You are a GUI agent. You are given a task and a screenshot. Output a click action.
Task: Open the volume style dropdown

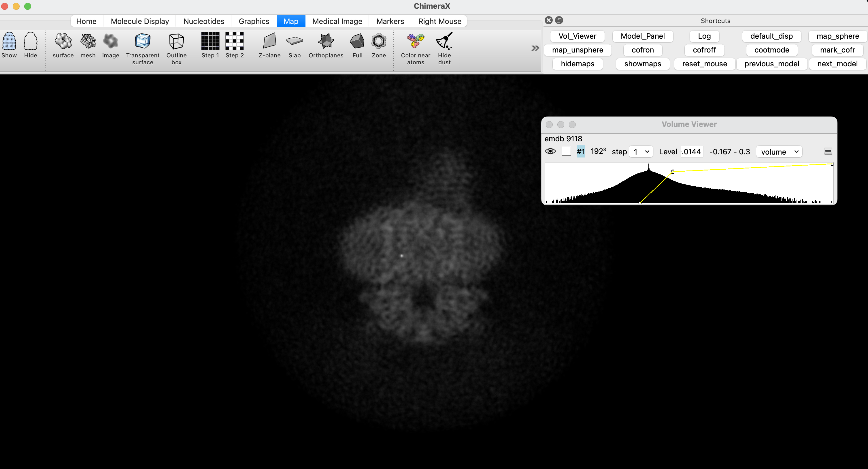779,152
